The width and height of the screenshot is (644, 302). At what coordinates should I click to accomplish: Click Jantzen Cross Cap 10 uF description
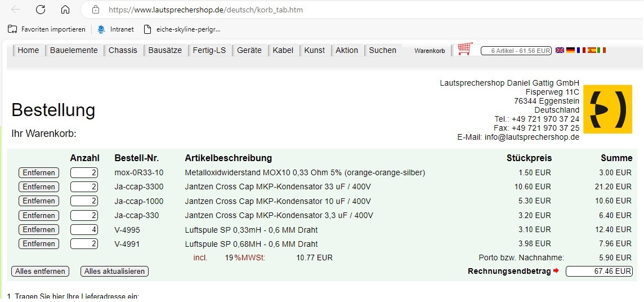click(x=278, y=201)
